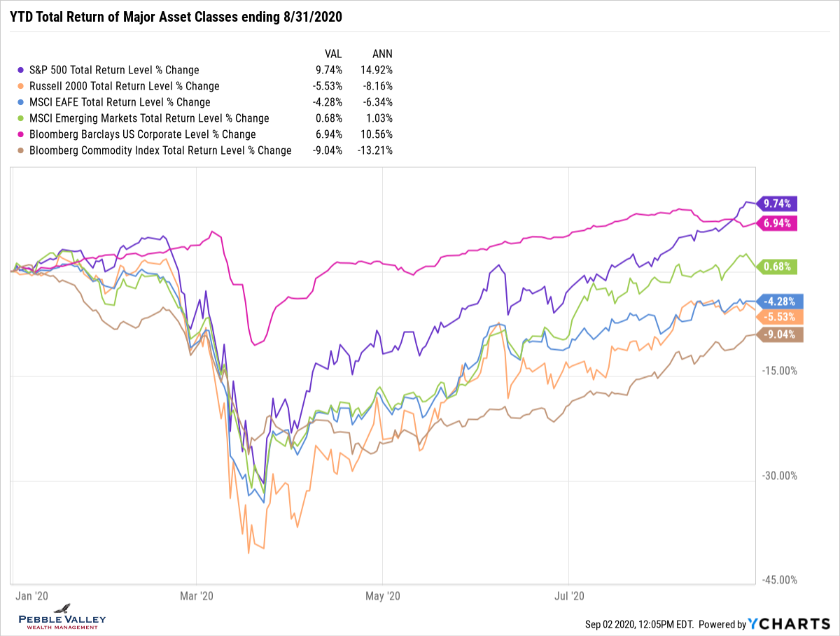Image resolution: width=840 pixels, height=636 pixels.
Task: Click the 9.74% purple end-value flag
Action: click(x=778, y=204)
